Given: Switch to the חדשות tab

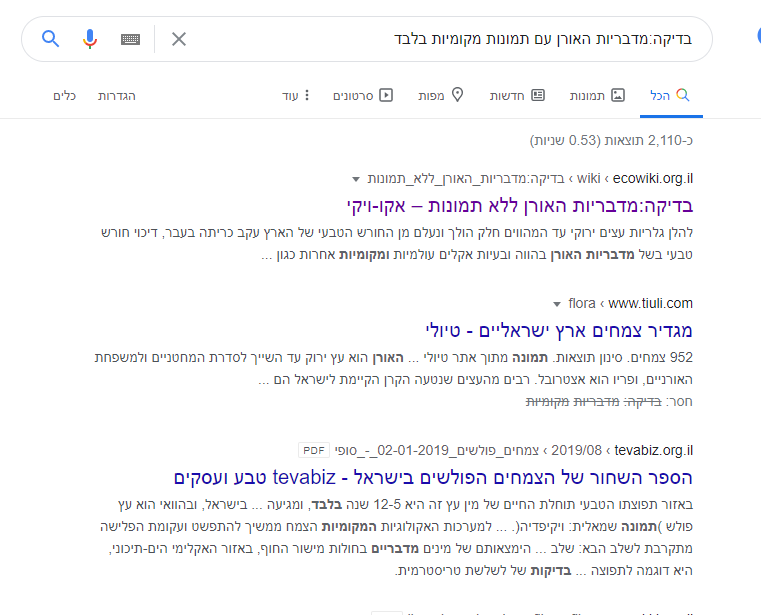Looking at the screenshot, I should 517,95.
